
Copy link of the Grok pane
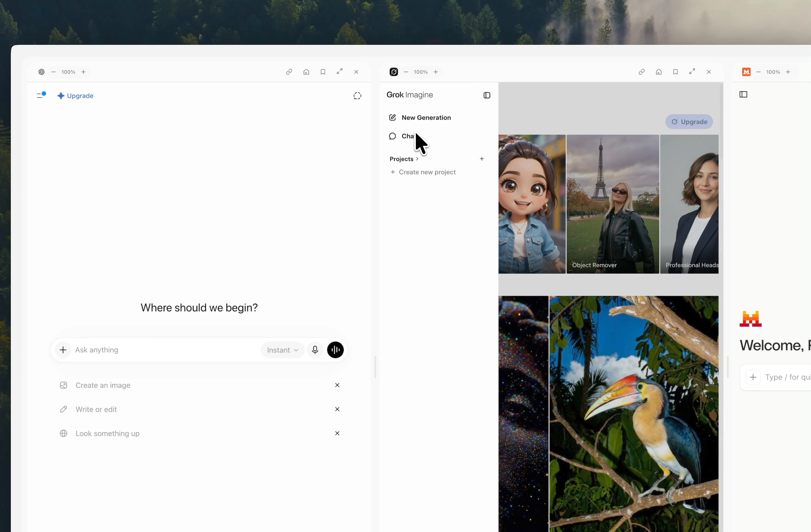pyautogui.click(x=642, y=72)
